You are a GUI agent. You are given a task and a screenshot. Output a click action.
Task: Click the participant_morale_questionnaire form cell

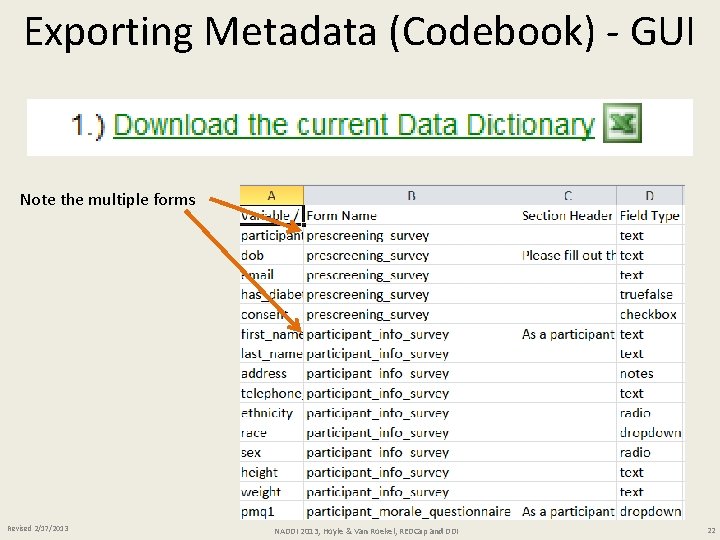(408, 511)
